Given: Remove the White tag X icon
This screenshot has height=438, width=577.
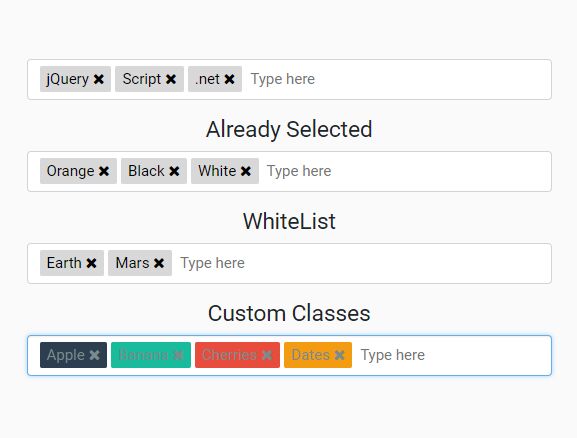Looking at the screenshot, I should click(246, 171).
